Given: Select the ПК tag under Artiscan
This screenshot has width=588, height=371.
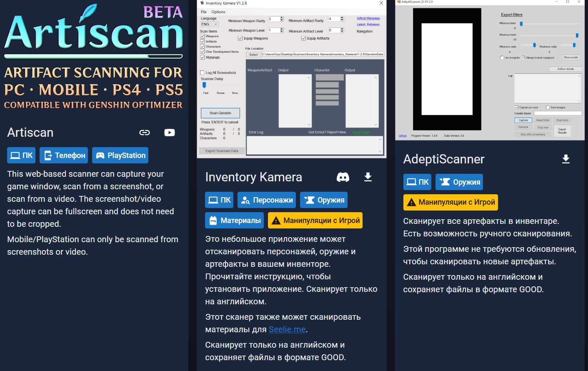Looking at the screenshot, I should 21,155.
